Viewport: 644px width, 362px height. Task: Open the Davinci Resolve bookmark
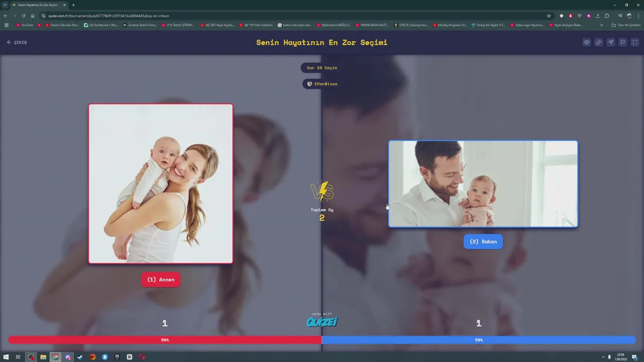pyautogui.click(x=62, y=25)
